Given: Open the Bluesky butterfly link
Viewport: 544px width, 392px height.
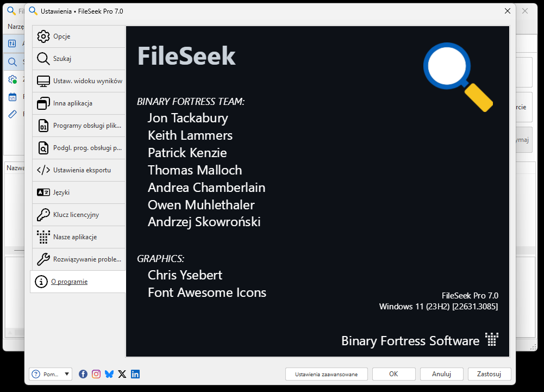Looking at the screenshot, I should [x=109, y=374].
